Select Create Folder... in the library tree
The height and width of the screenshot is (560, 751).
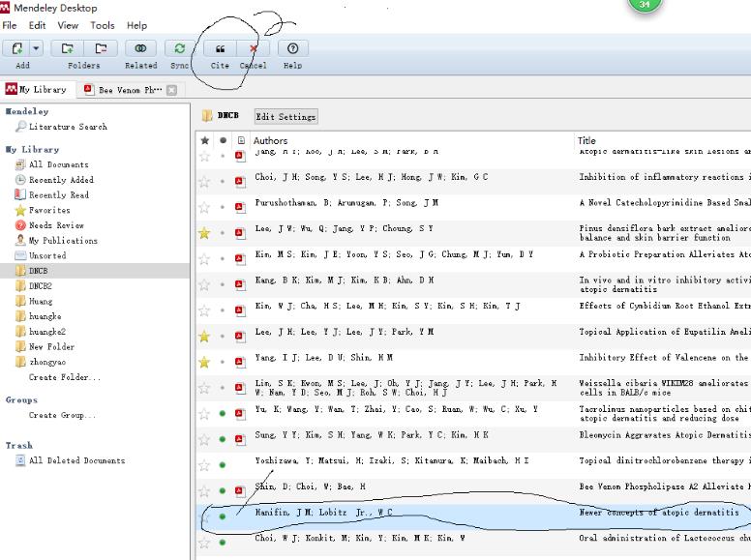[64, 377]
